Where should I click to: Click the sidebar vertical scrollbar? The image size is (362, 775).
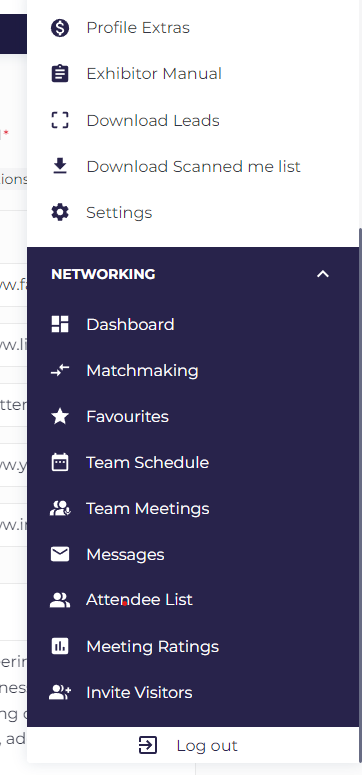360,494
